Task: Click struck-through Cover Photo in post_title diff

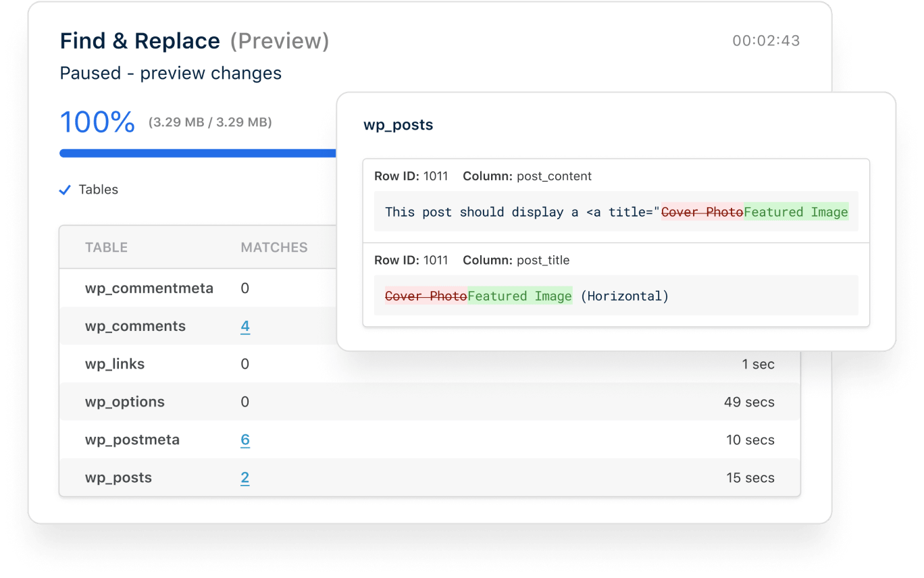Action: 426,296
